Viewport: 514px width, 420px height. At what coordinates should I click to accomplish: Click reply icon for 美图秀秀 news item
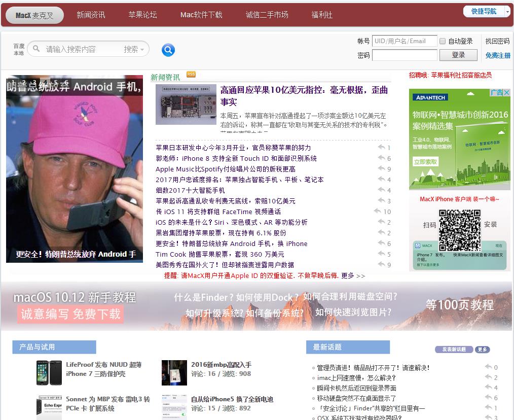coord(381,264)
